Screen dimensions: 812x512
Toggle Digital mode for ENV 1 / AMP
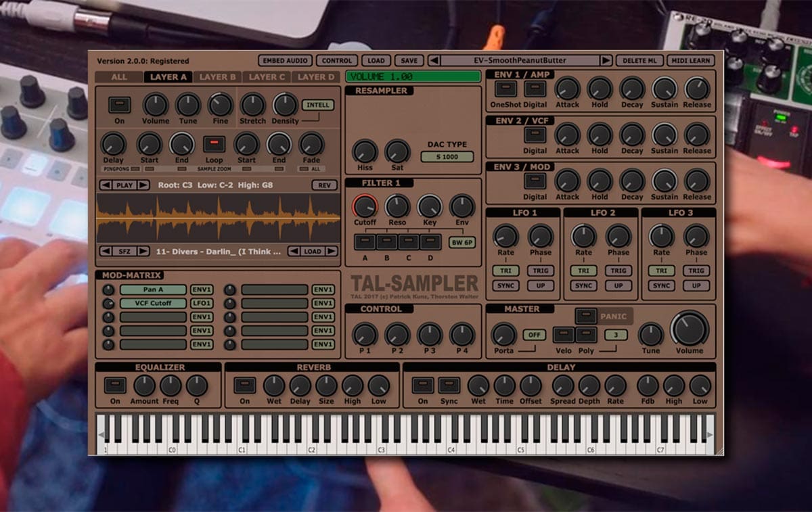535,89
